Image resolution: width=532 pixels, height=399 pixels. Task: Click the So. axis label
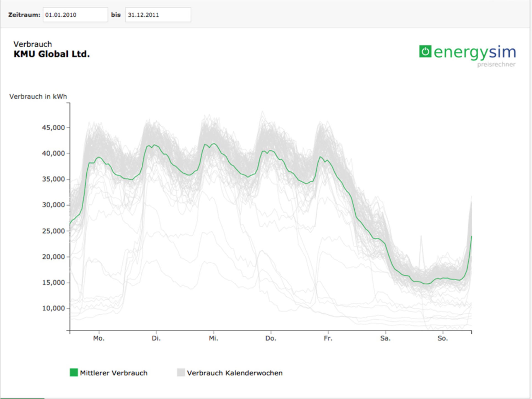click(x=443, y=338)
